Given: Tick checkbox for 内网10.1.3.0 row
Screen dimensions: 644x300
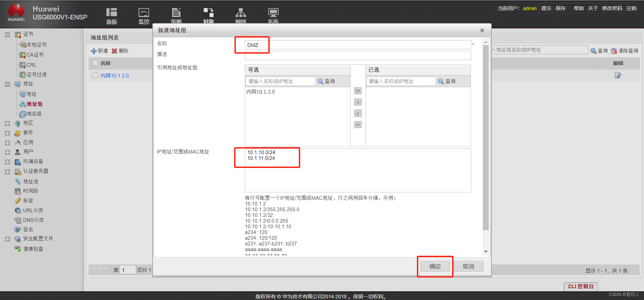Looking at the screenshot, I should point(95,75).
